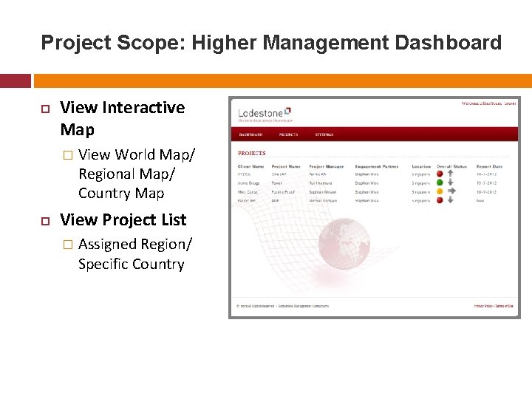Click the View World Map sub-bullet

coord(137,174)
